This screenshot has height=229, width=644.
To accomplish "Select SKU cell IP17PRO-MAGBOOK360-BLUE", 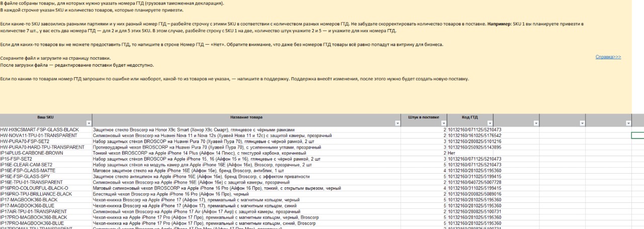I will point(46,223).
